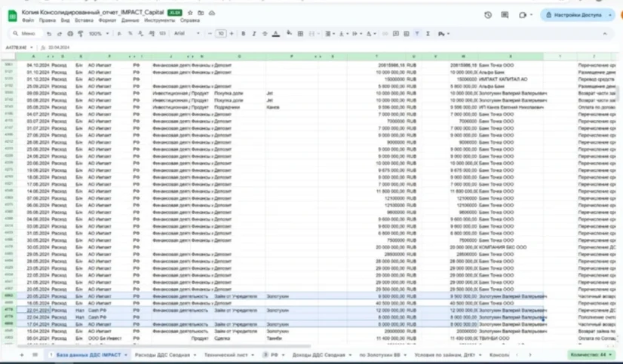Check cloud save status icon

click(x=212, y=13)
